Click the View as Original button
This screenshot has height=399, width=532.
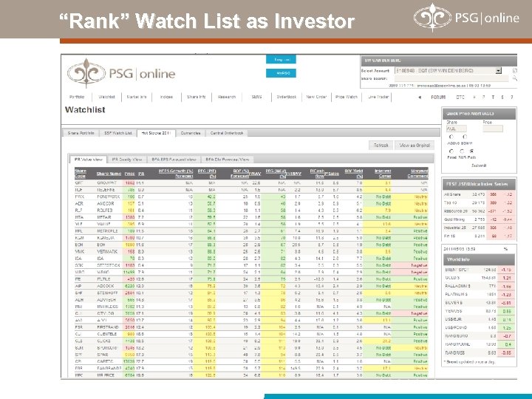[415, 146]
